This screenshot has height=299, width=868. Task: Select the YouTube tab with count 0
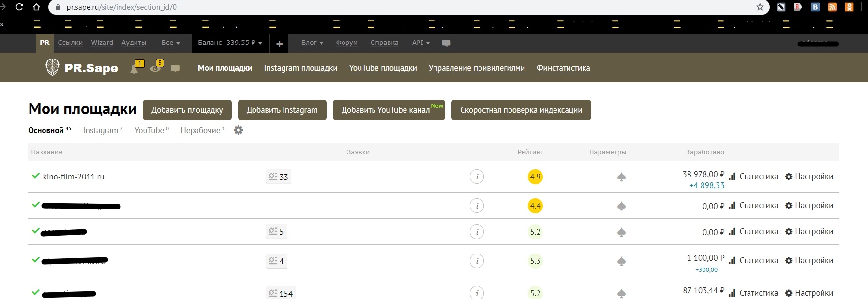(151, 130)
